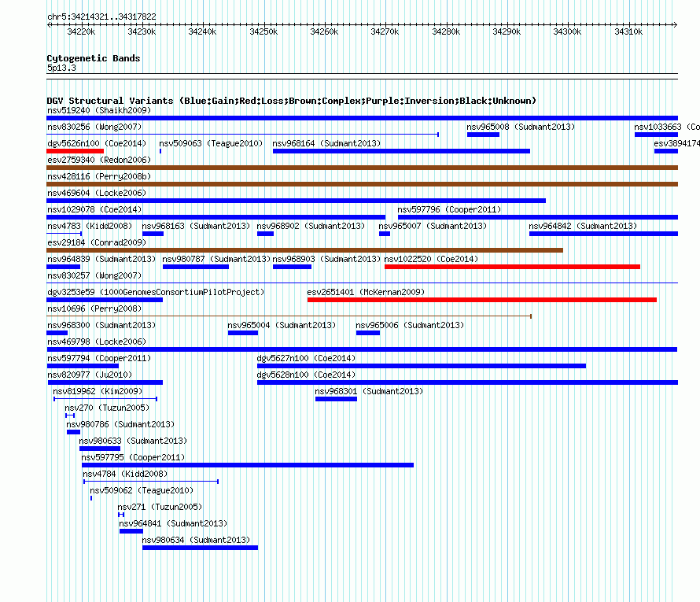This screenshot has height=602, width=700.
Task: Select nsv965004 (Sudmant2013) blue bar
Action: click(243, 333)
